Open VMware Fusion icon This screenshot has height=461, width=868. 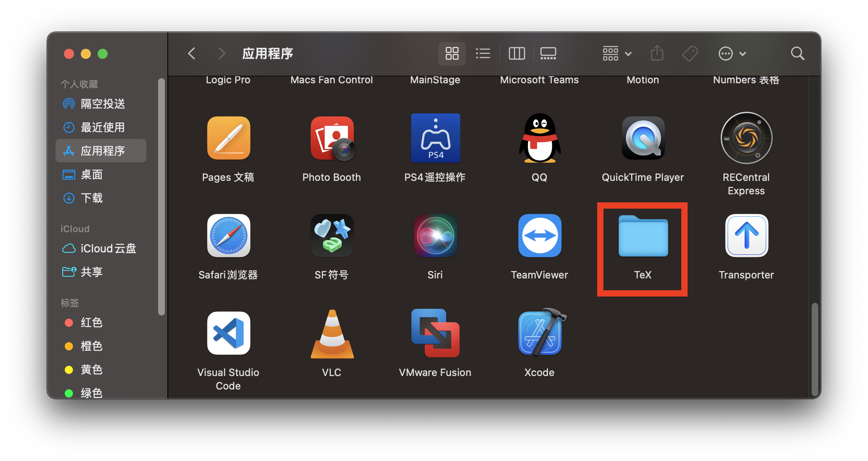click(435, 333)
